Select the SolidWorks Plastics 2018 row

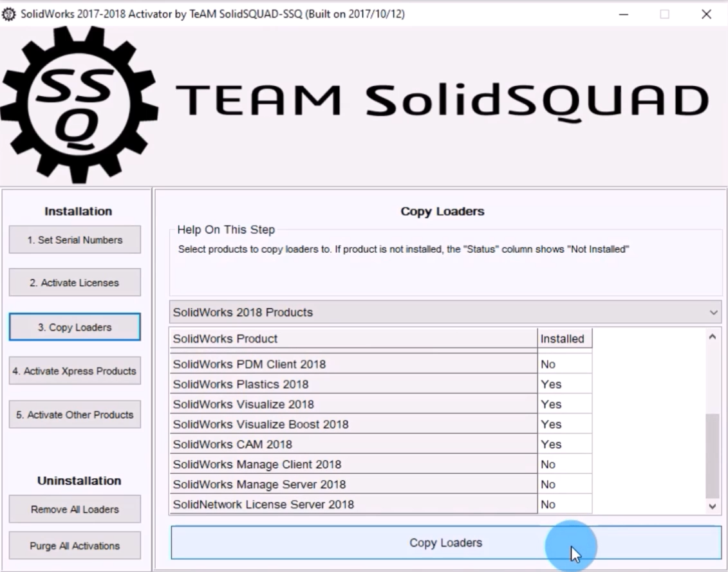353,384
